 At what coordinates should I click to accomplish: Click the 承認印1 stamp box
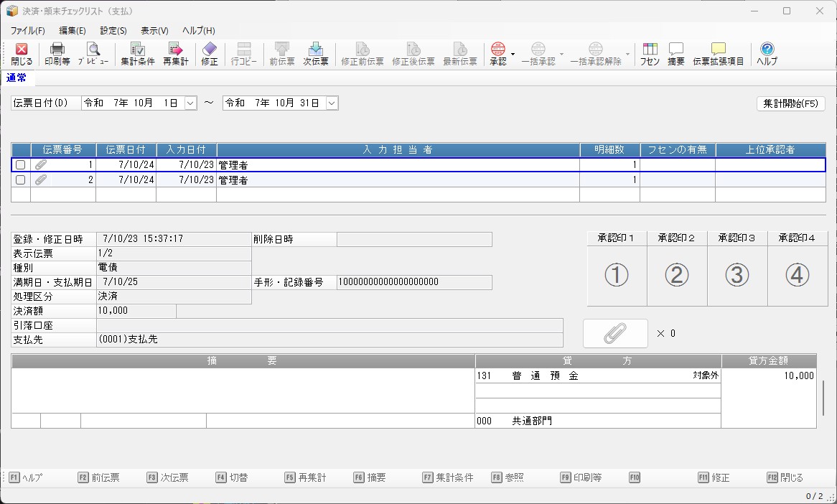pyautogui.click(x=617, y=275)
